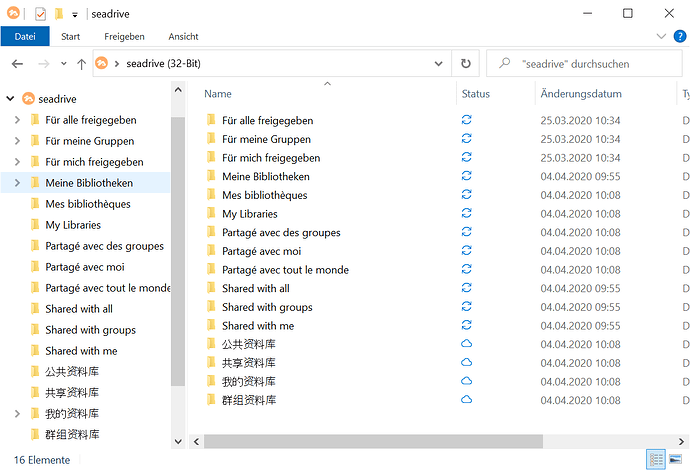
Task: Expand the ribbon with chevron arrow
Action: point(661,36)
